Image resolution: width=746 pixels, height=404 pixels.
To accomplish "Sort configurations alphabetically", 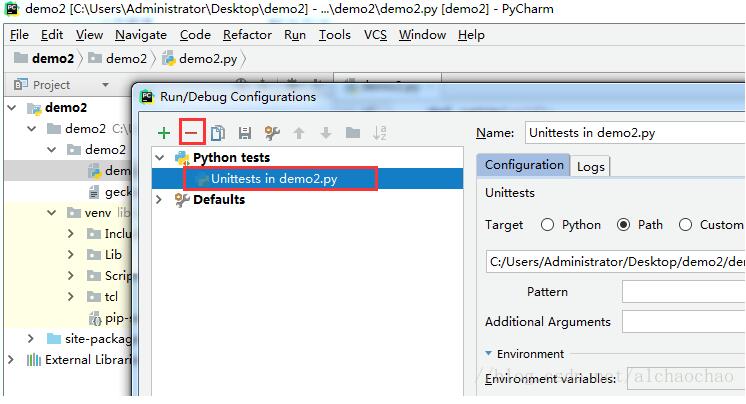I will 380,133.
